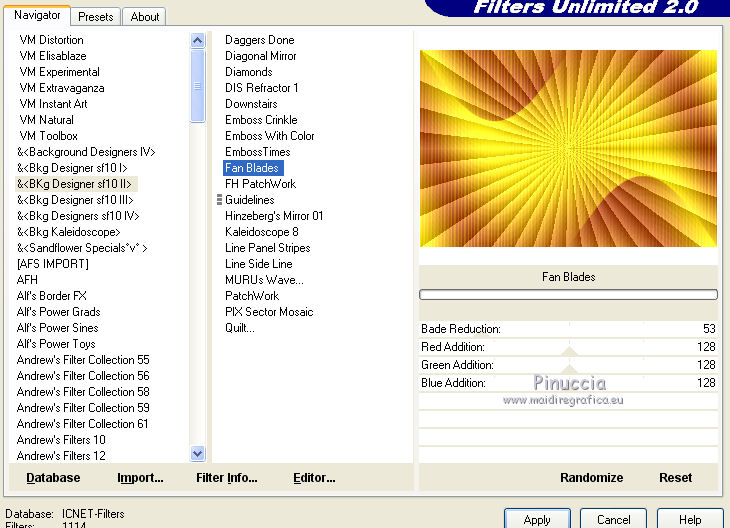The height and width of the screenshot is (528, 730).
Task: Select &<Sandflower Specials°v°> category
Action: [x=82, y=248]
